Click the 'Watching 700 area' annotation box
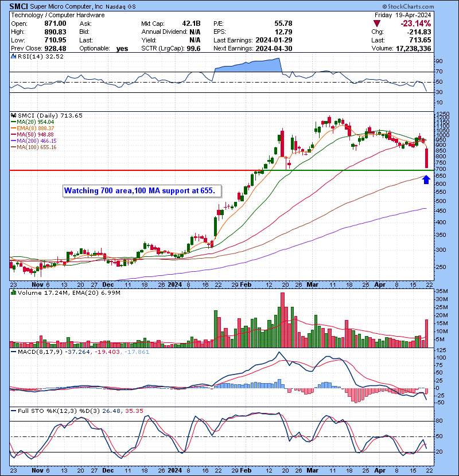This screenshot has width=459, height=476. click(142, 191)
